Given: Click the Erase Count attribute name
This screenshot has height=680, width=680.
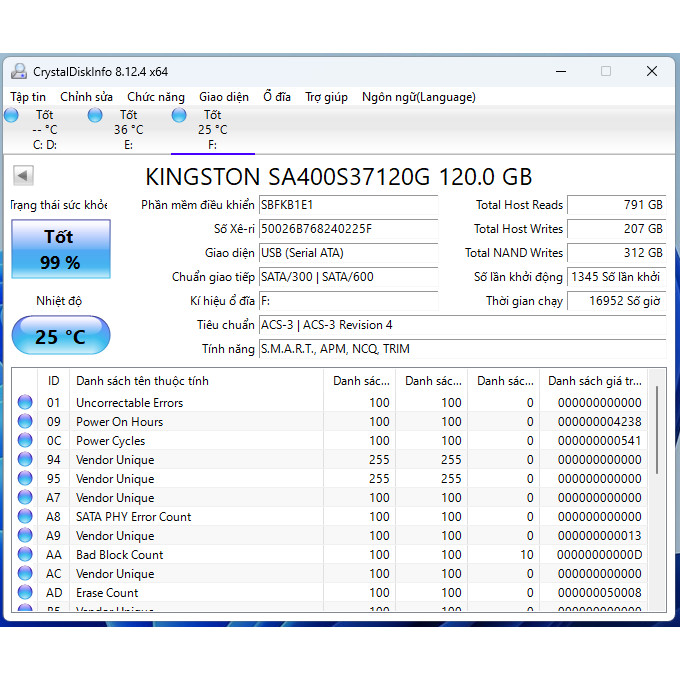Looking at the screenshot, I should [x=107, y=593].
